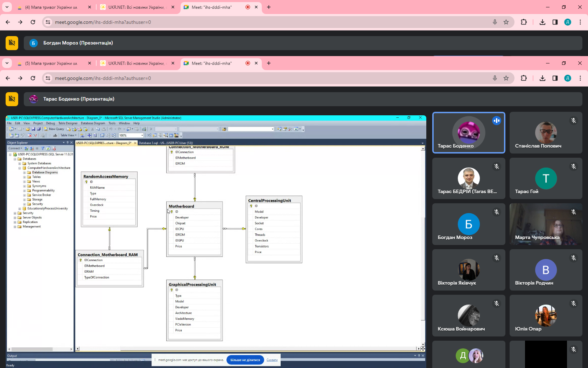Click muted mic icon on Богдан Мороз tile
588x368 pixels.
(496, 212)
